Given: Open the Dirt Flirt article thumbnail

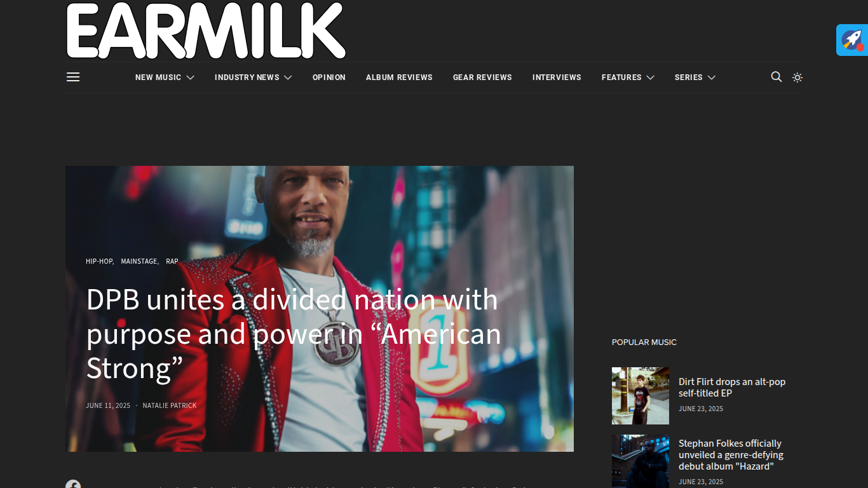Looking at the screenshot, I should 641,396.
